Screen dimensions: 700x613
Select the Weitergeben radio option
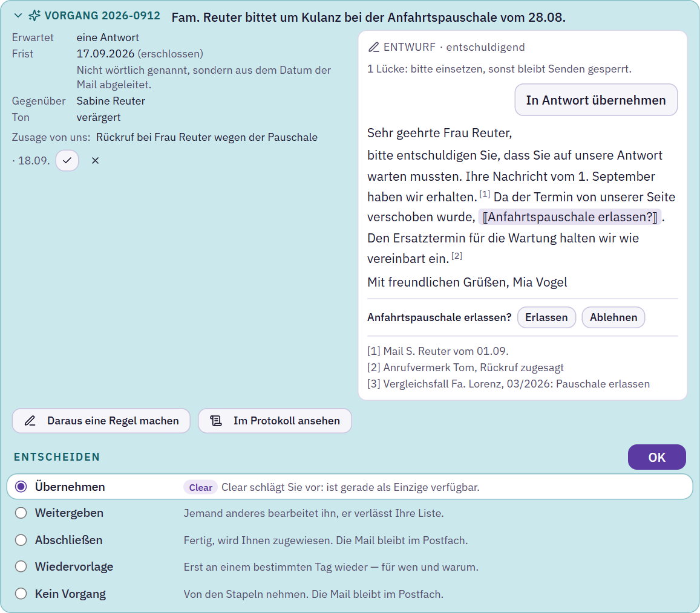click(21, 513)
